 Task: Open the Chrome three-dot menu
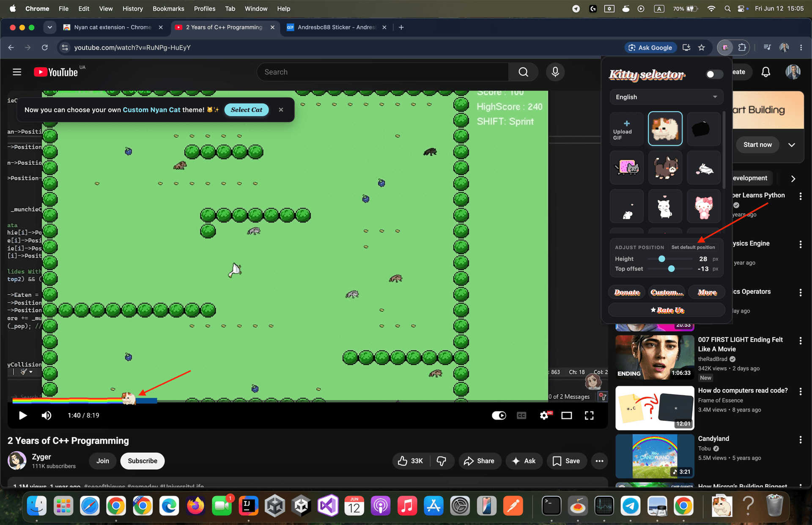[x=801, y=47]
